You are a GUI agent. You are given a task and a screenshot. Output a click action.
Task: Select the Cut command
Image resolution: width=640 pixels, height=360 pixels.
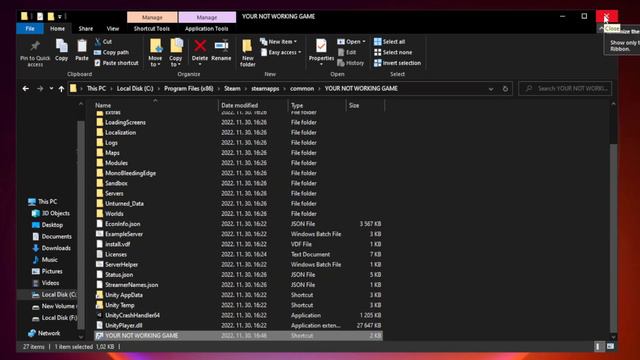(103, 42)
